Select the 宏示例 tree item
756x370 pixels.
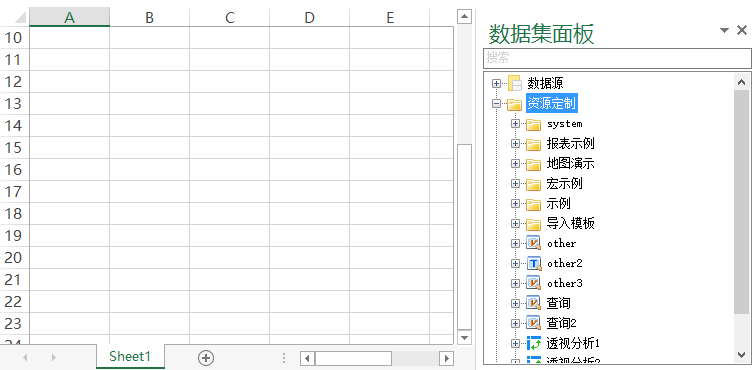click(564, 184)
